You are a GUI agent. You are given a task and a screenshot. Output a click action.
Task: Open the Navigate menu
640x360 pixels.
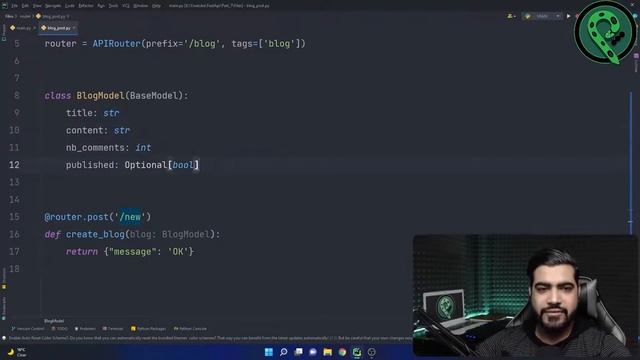click(x=53, y=6)
